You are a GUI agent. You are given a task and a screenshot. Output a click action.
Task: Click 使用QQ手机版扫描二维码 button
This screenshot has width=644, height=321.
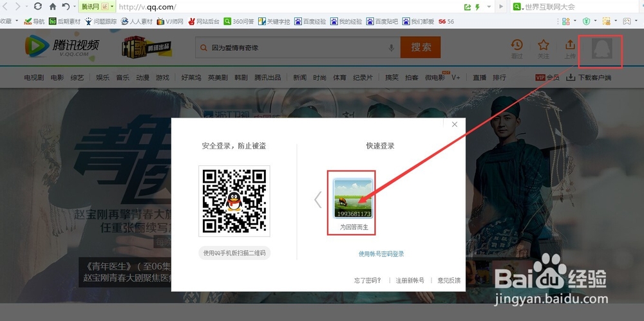(234, 253)
